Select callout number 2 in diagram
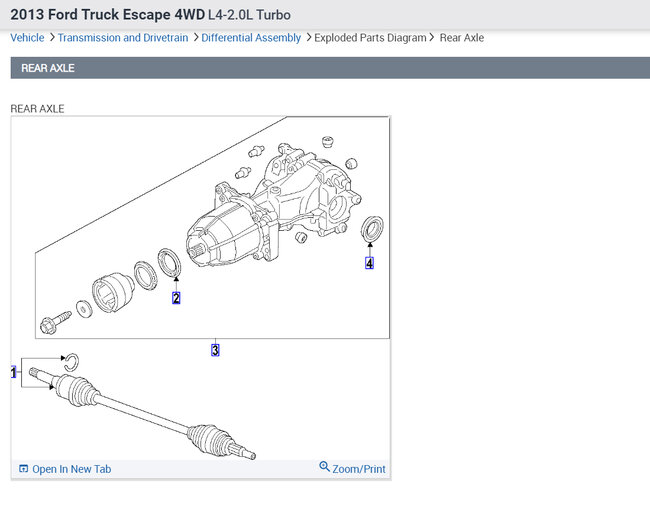 (176, 298)
